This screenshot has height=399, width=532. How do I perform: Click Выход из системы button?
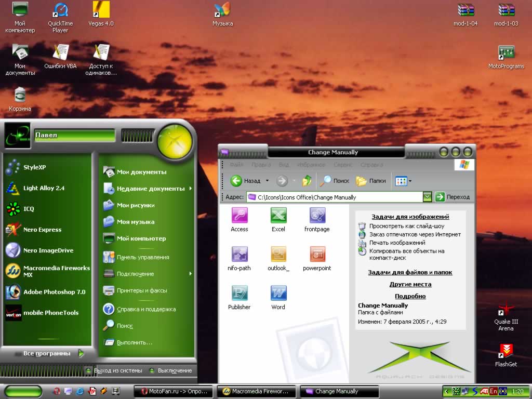tap(113, 370)
